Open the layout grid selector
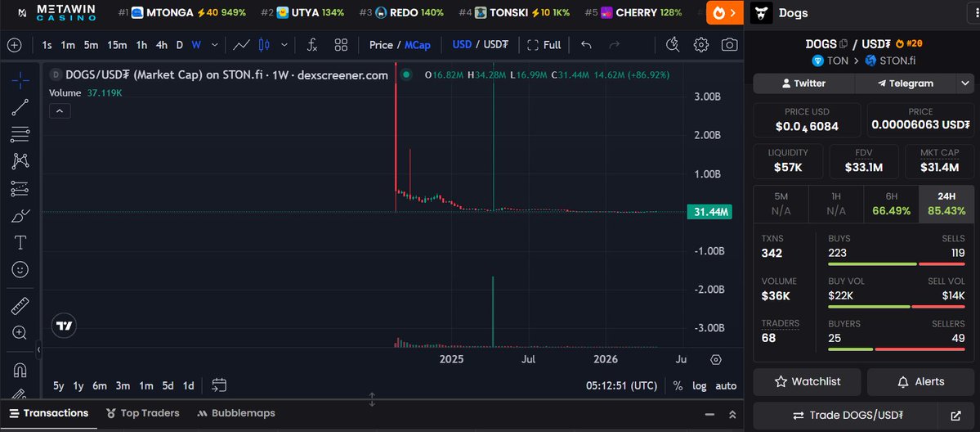 click(341, 45)
